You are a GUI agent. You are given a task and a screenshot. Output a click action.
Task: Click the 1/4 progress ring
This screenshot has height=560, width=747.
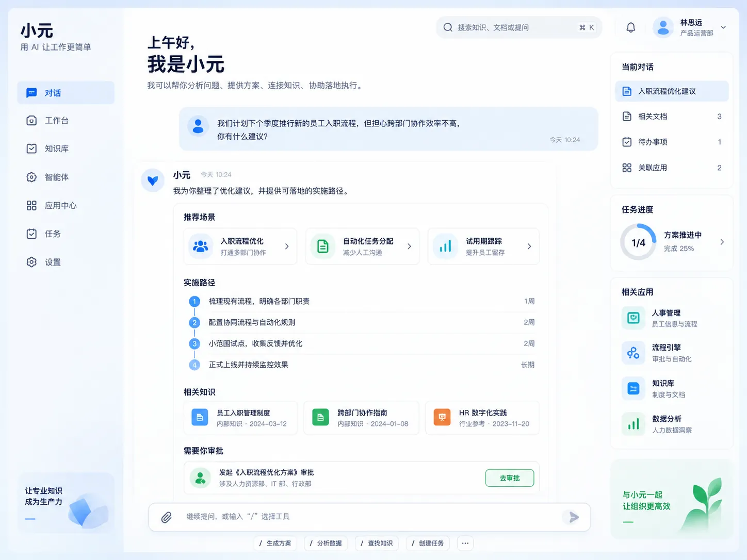tap(638, 242)
